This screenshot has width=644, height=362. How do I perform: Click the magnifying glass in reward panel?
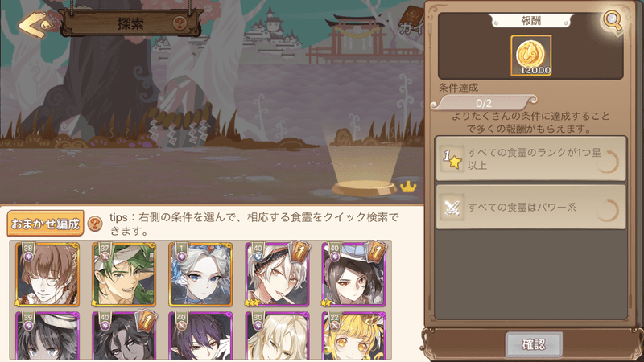(x=613, y=21)
